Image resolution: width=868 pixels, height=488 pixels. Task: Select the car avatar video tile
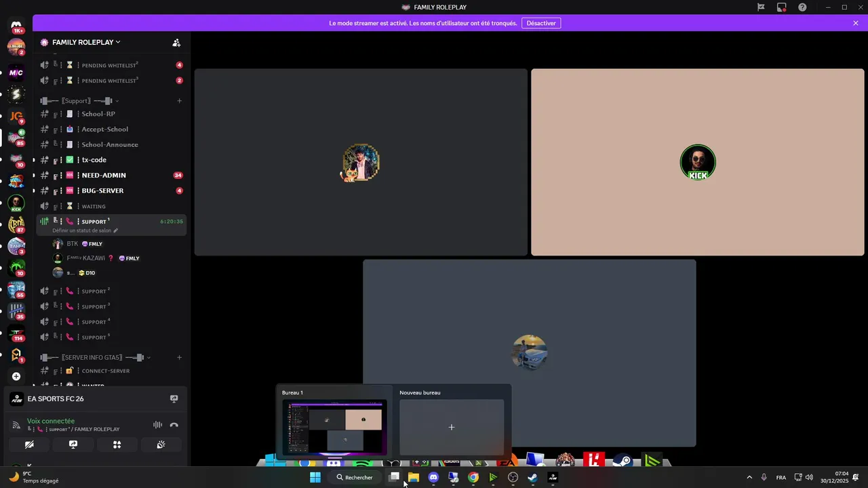(x=530, y=353)
